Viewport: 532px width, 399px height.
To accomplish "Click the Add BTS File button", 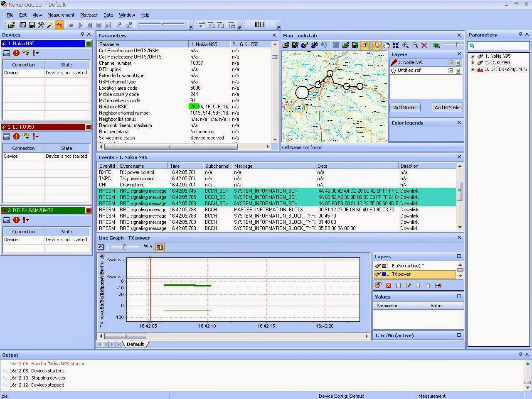I will tap(447, 108).
